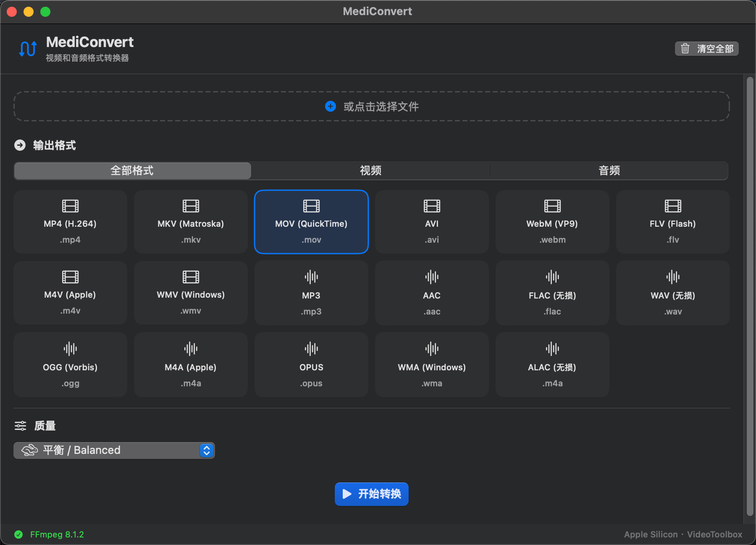
Task: Click the 质量 section heading
Action: point(45,426)
